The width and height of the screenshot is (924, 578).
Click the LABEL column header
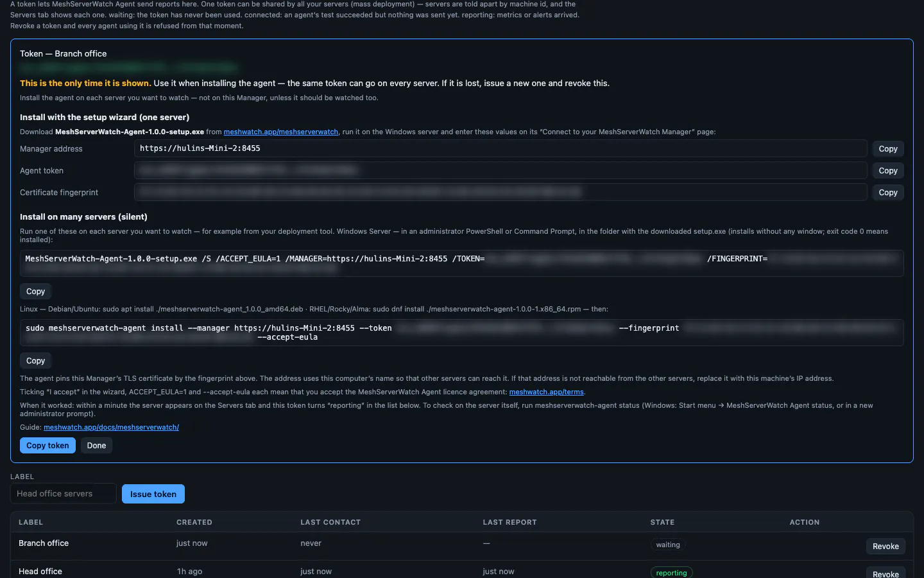tap(31, 522)
